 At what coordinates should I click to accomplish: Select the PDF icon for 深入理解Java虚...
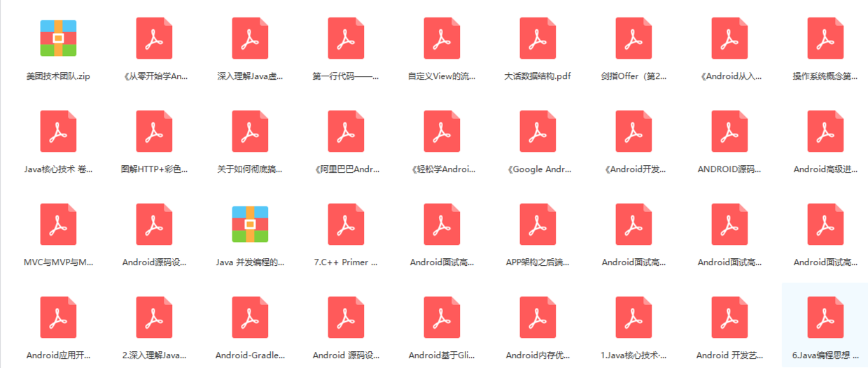coord(250,38)
